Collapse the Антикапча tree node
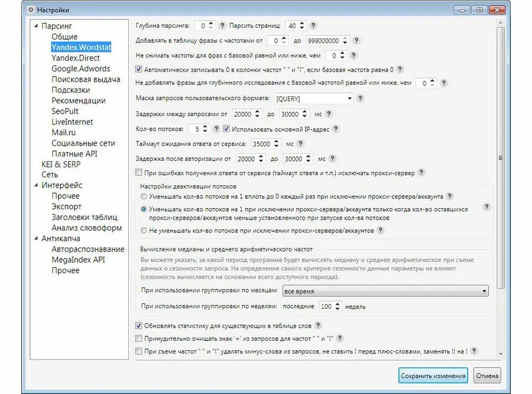The height and width of the screenshot is (394, 532). tap(36, 238)
